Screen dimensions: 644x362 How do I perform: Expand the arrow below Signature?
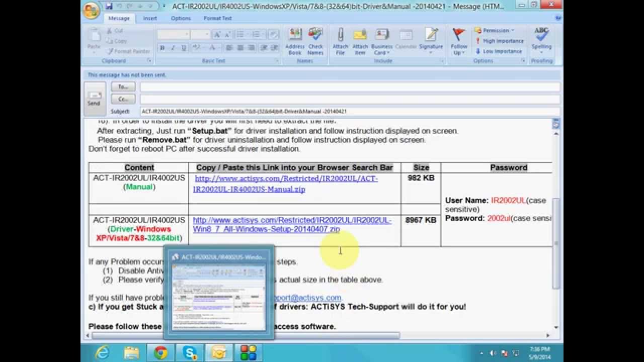(x=431, y=53)
